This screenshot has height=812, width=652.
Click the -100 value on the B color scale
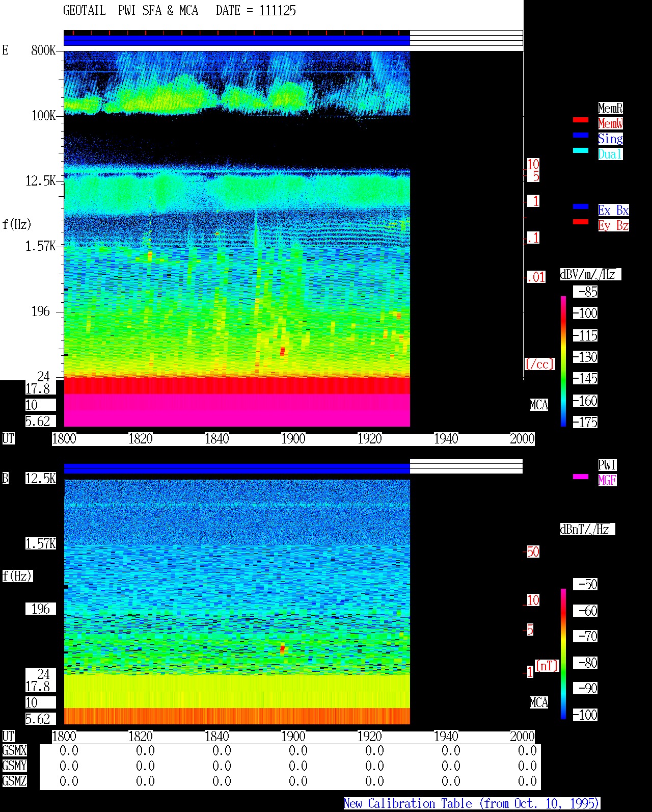pyautogui.click(x=585, y=715)
